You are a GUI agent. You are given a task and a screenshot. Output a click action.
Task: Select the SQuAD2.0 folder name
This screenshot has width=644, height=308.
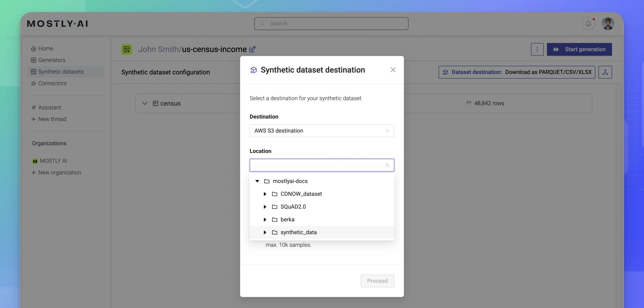293,207
